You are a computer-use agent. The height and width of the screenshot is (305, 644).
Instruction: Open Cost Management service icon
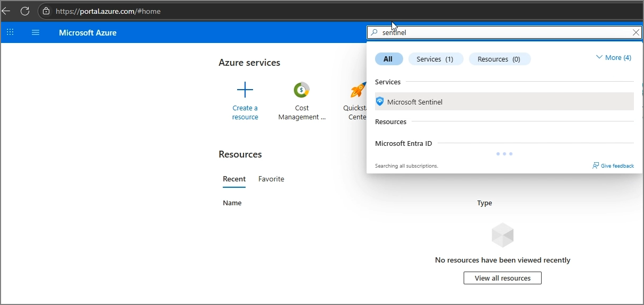click(x=302, y=90)
